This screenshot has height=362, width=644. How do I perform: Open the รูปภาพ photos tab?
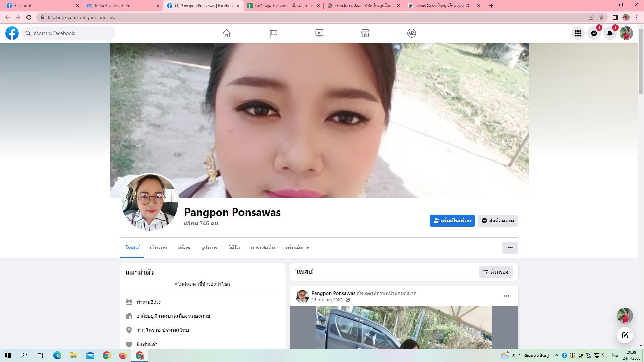tap(209, 248)
